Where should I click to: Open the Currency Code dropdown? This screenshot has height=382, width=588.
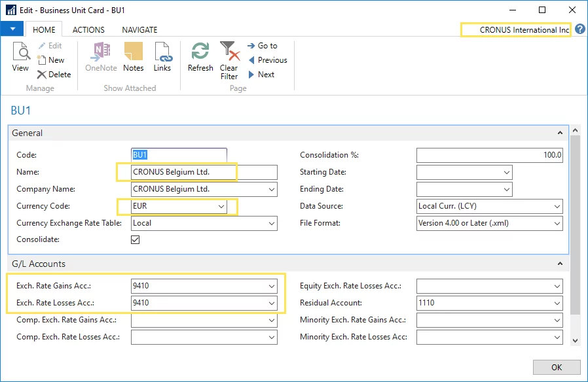(x=221, y=206)
